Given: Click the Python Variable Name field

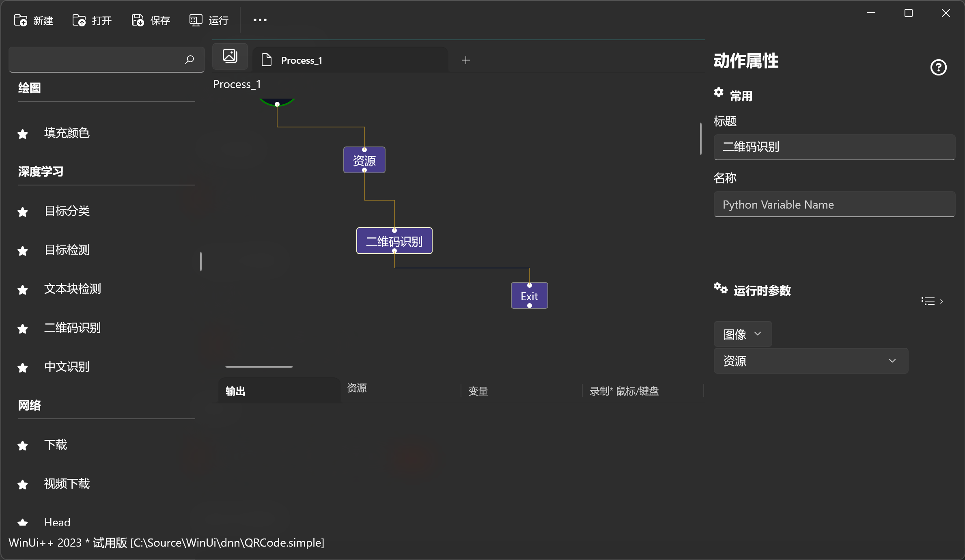Looking at the screenshot, I should coord(834,205).
